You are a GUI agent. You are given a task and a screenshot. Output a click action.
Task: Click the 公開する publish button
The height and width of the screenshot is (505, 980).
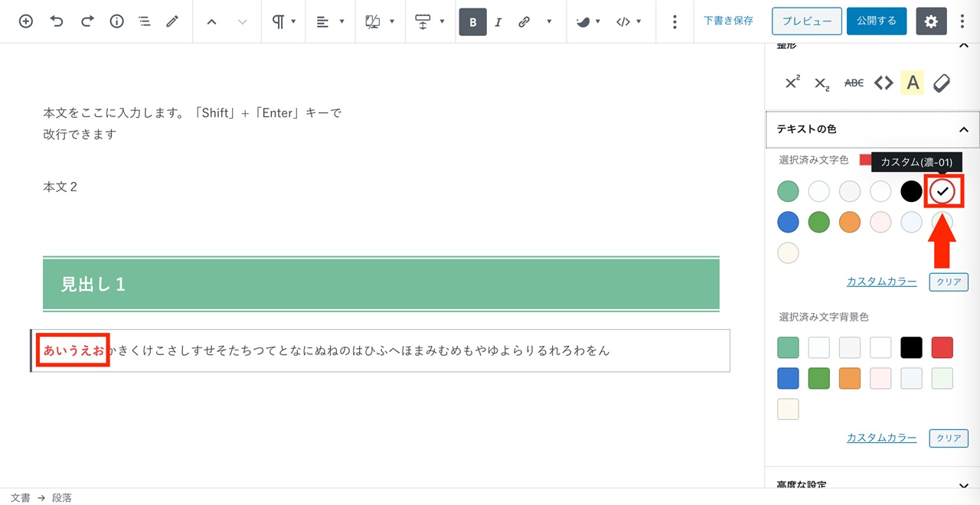click(877, 21)
